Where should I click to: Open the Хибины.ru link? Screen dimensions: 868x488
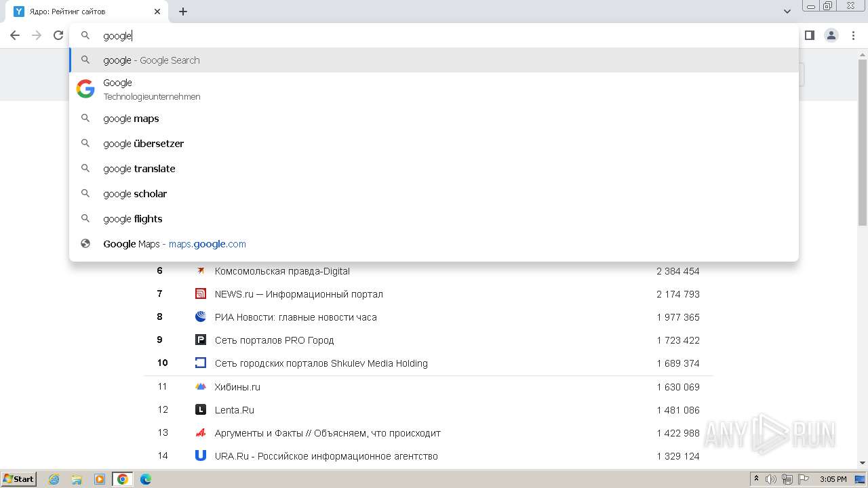237,387
